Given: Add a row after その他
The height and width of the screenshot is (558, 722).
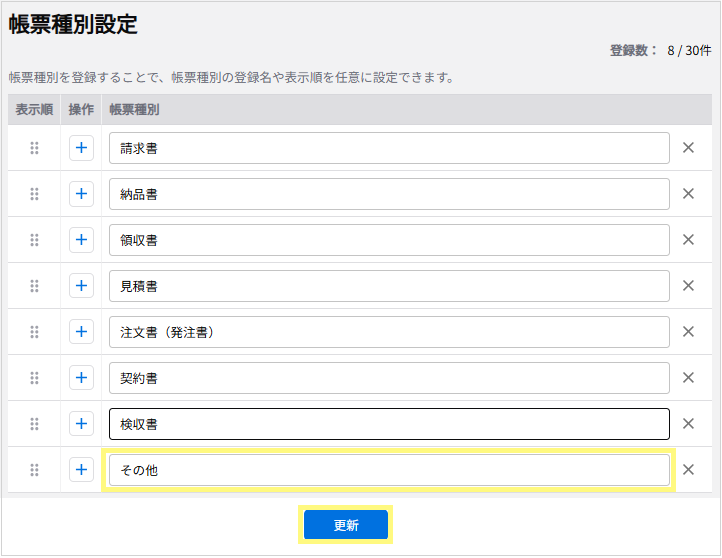Looking at the screenshot, I should tap(82, 470).
